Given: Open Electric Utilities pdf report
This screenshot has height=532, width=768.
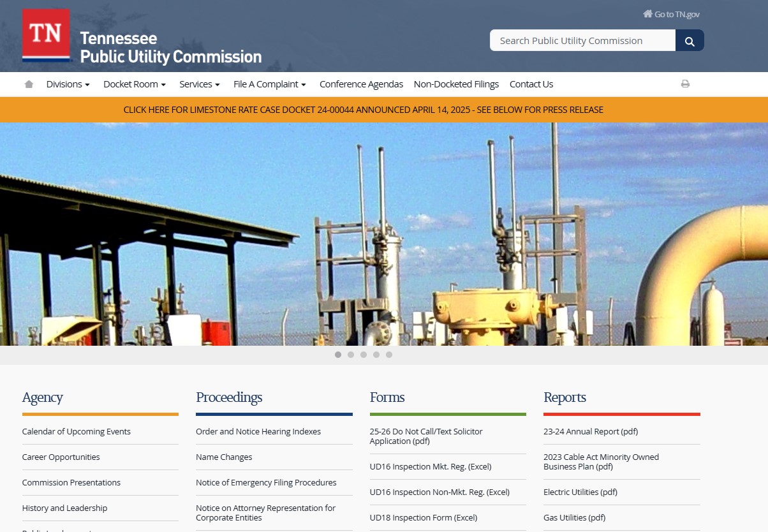Looking at the screenshot, I should point(580,492).
